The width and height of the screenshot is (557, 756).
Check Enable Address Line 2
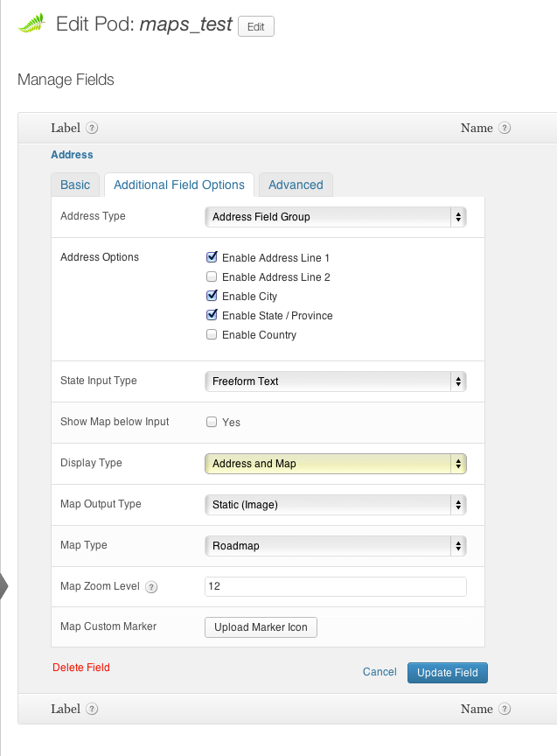(212, 277)
